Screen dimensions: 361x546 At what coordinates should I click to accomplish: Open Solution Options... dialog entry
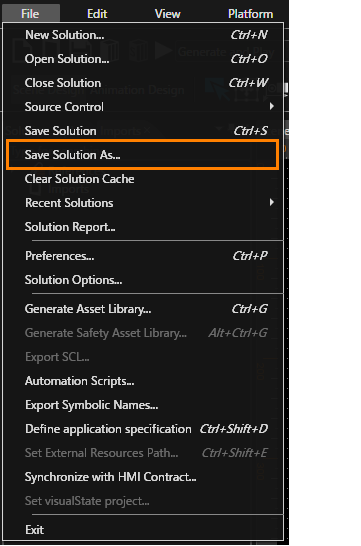[143, 280]
